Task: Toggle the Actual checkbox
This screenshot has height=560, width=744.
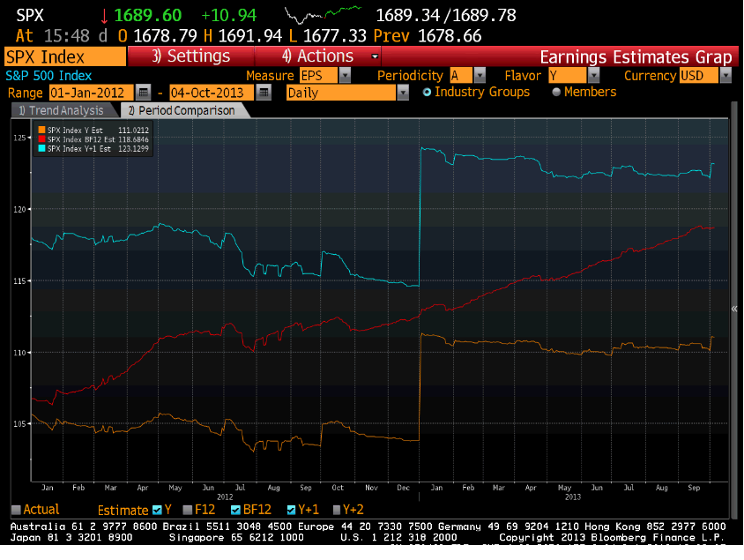Action: 16,510
